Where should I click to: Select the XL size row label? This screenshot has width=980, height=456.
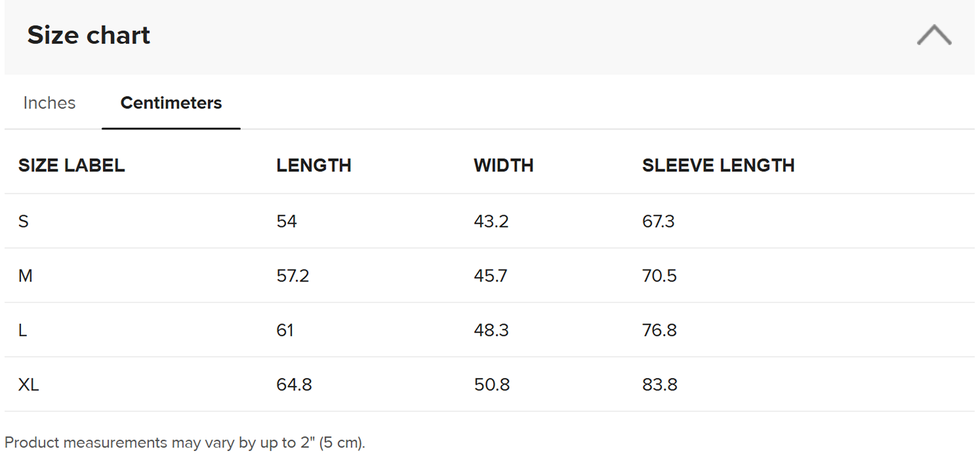(29, 385)
